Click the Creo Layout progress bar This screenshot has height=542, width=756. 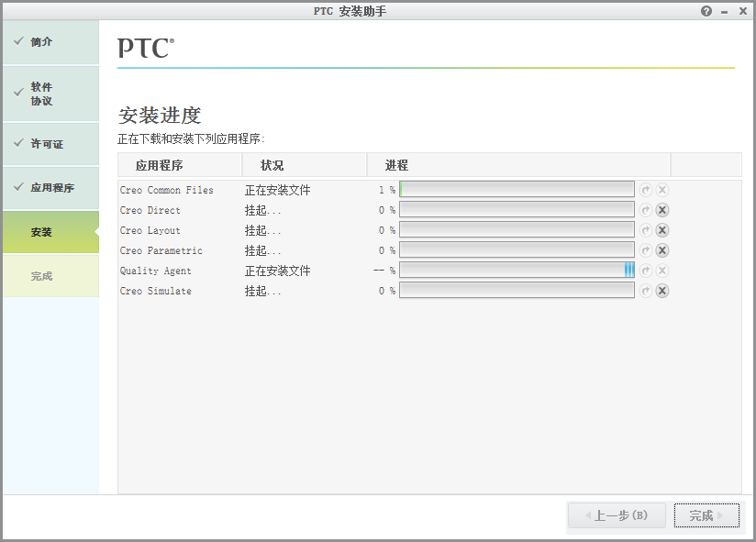(x=517, y=230)
